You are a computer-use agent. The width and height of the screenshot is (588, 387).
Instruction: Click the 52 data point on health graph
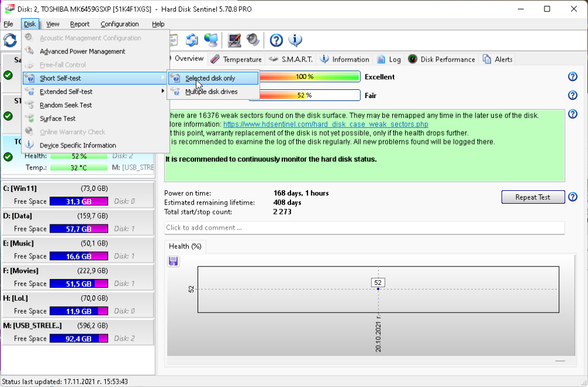click(x=378, y=289)
